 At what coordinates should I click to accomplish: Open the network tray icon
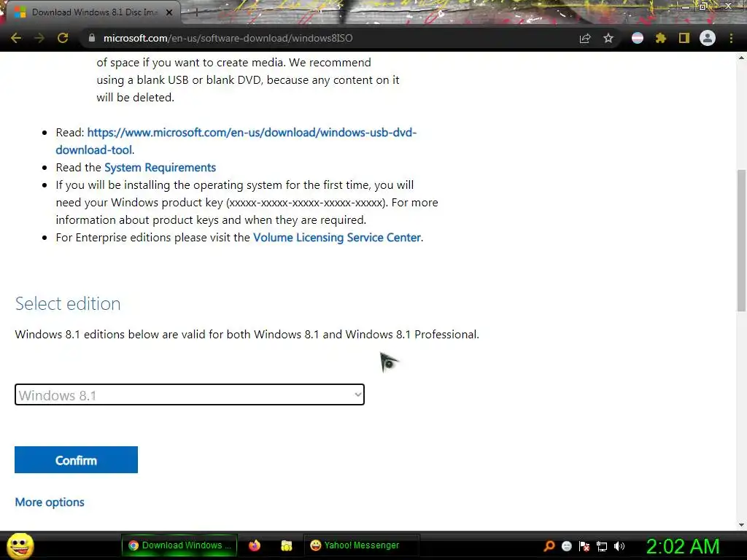602,546
